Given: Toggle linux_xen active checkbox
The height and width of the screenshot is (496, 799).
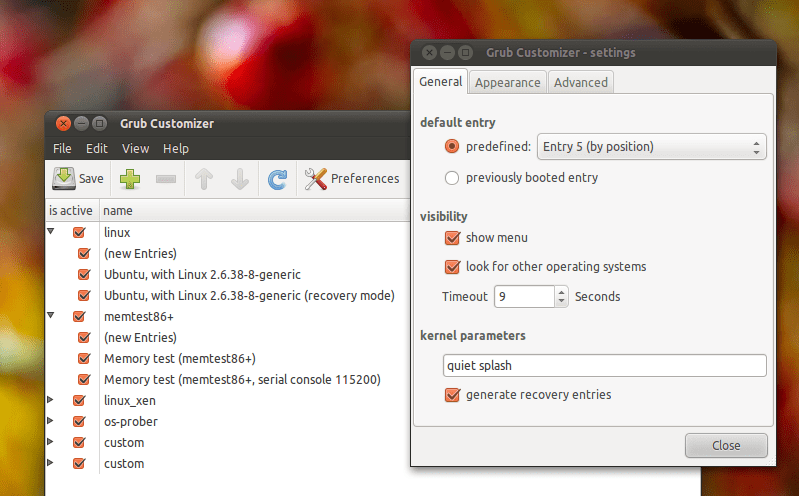Looking at the screenshot, I should tap(79, 401).
